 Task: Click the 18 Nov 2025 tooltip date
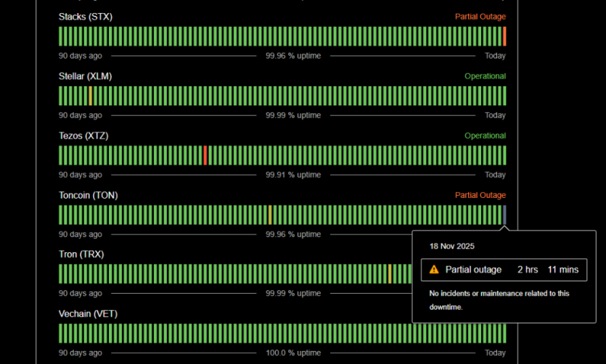[452, 247]
